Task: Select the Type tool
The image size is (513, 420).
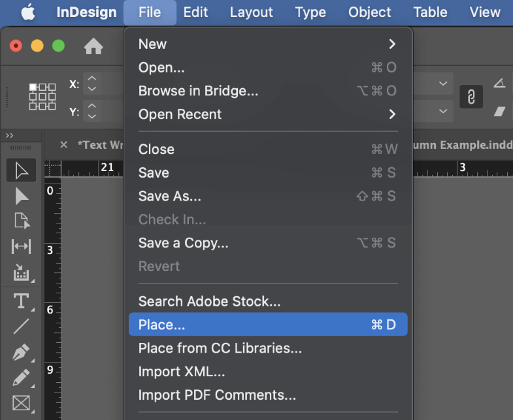Action: pos(22,301)
